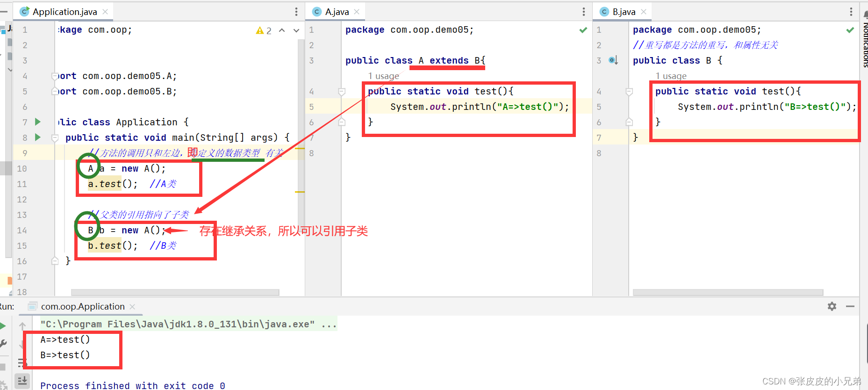Close the B.java tab
Viewport: 868px width, 390px height.
pyautogui.click(x=644, y=12)
